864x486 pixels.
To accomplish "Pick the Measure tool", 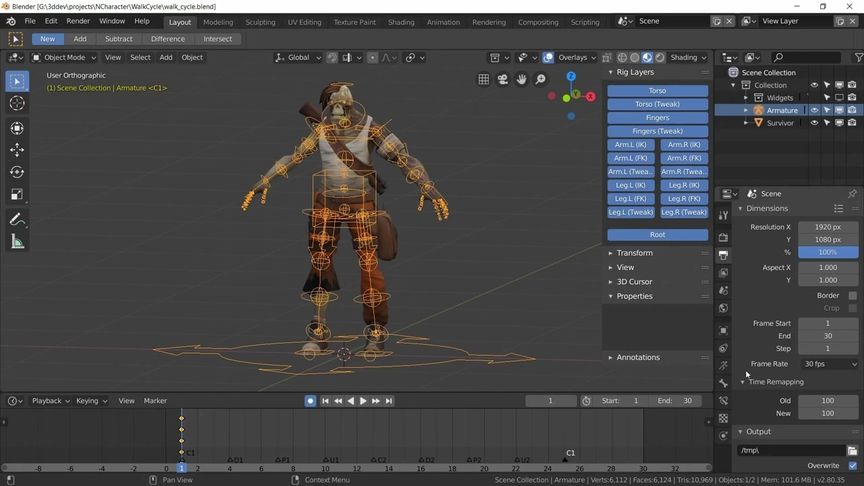I will [x=17, y=242].
